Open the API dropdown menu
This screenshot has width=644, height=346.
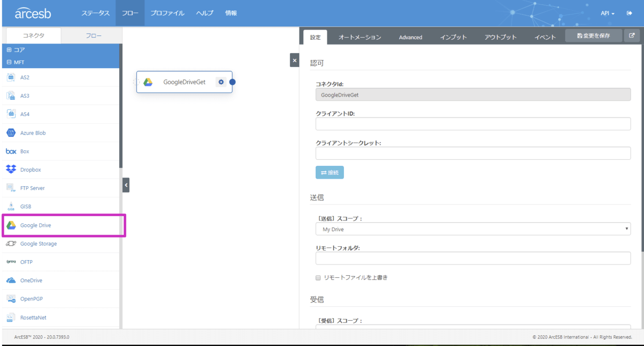(x=608, y=13)
